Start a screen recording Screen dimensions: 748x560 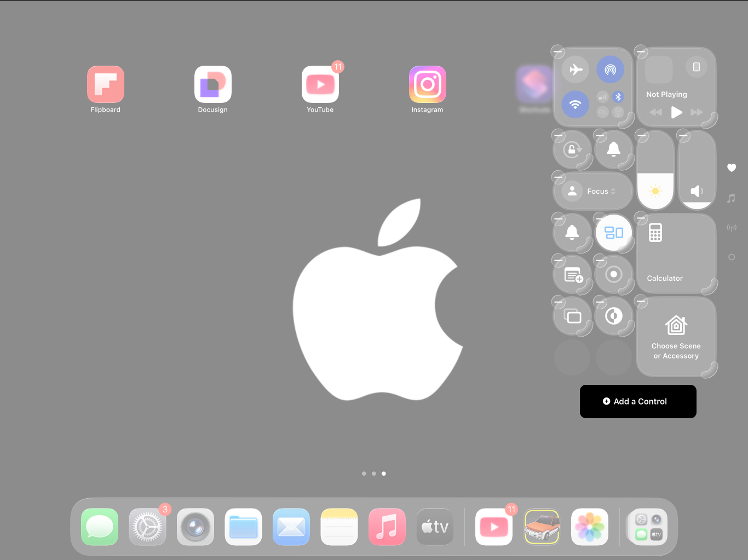614,274
